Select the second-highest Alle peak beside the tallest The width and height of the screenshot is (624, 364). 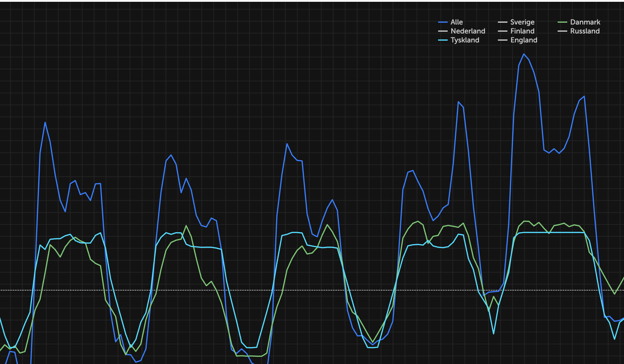click(x=584, y=97)
